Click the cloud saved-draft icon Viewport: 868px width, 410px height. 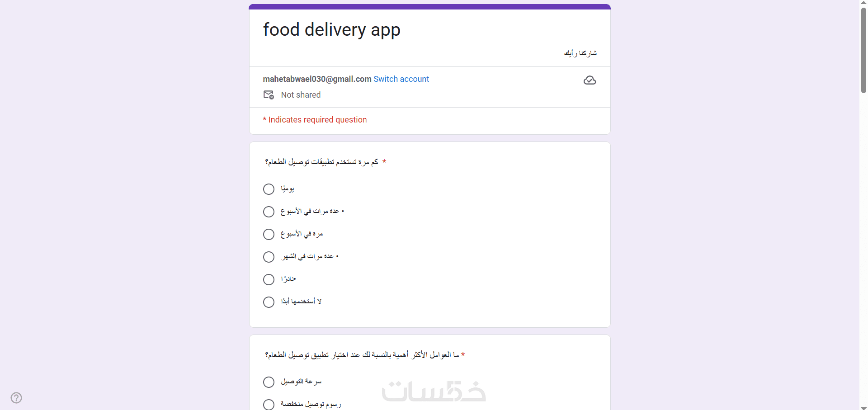[x=590, y=80]
